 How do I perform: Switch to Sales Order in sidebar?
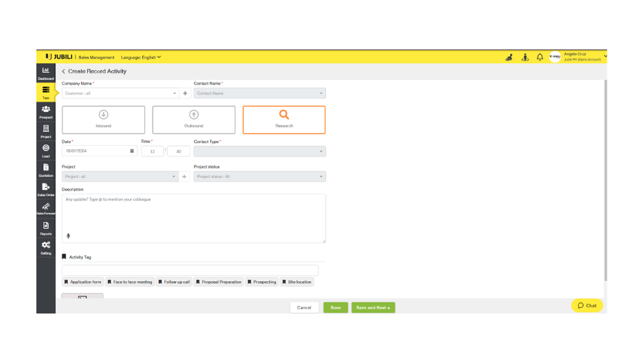pos(46,188)
